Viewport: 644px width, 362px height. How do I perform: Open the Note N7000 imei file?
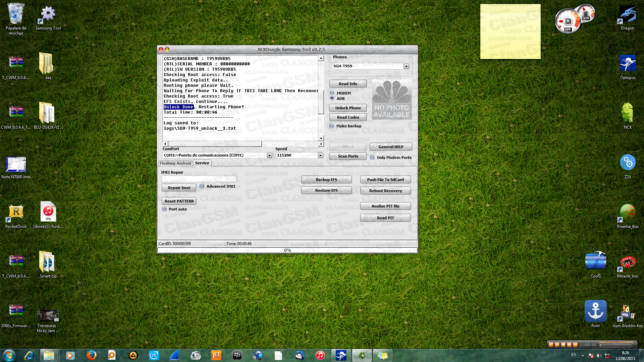tap(16, 167)
